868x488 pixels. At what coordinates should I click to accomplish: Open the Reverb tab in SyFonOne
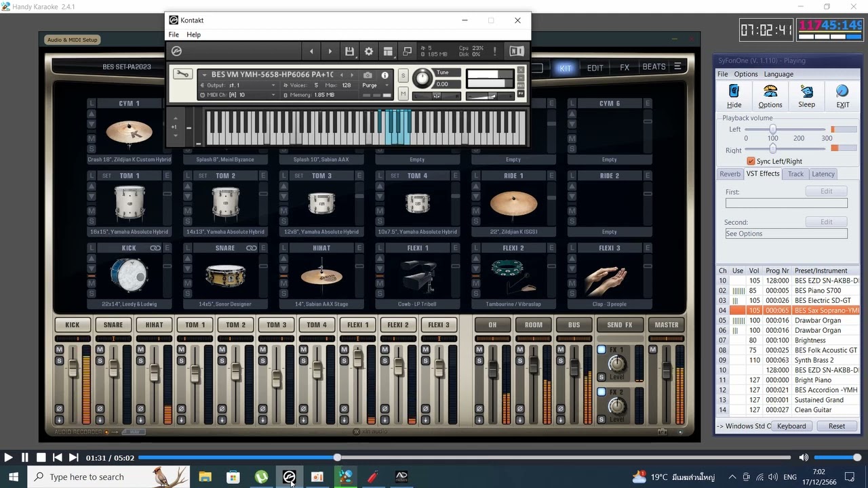[x=730, y=174]
